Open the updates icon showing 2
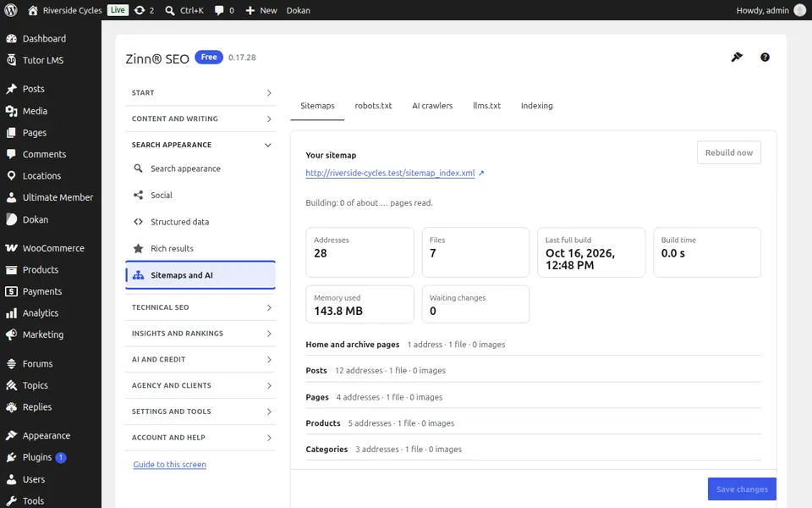 click(144, 10)
